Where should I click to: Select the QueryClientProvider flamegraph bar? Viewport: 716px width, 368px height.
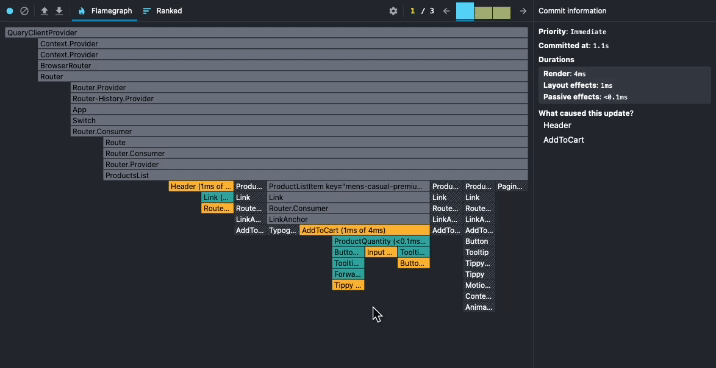266,32
